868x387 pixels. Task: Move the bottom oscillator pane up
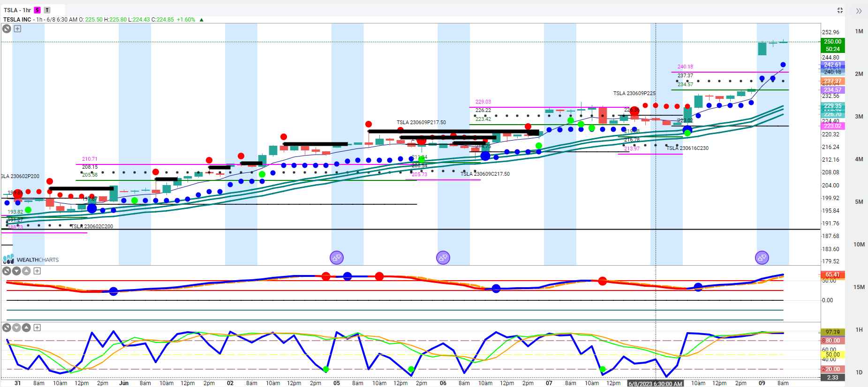click(26, 327)
